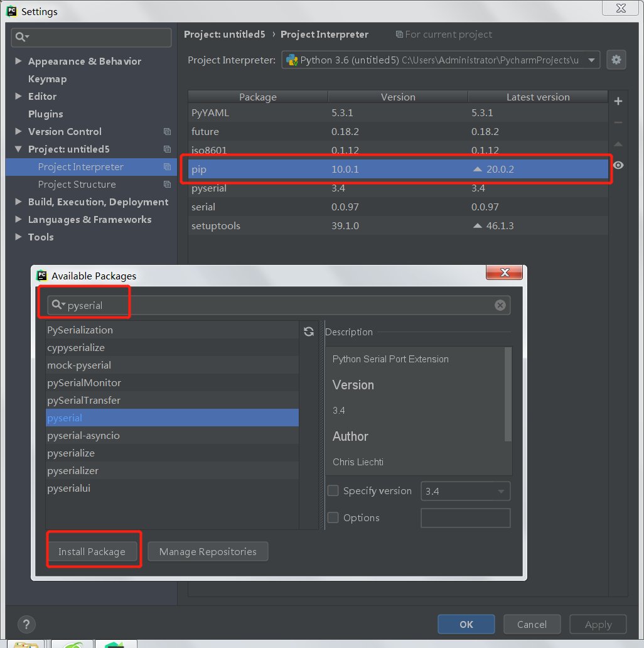The image size is (644, 648).
Task: Select the setuptools package row
Action: coord(398,225)
